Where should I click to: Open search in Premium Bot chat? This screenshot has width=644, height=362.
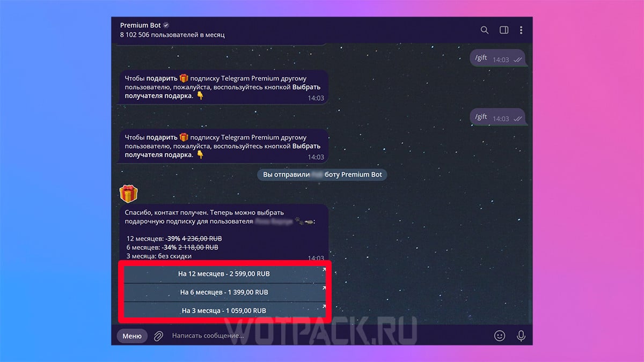pyautogui.click(x=485, y=30)
